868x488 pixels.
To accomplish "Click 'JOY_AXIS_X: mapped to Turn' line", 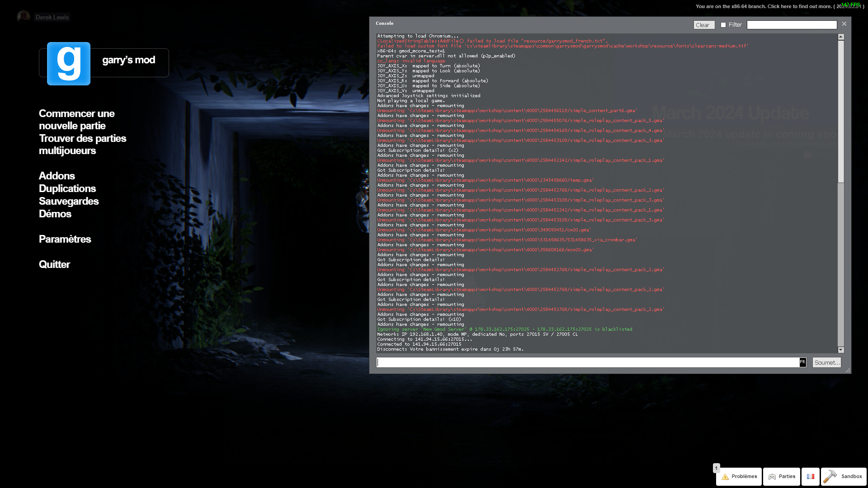I will 429,66.
